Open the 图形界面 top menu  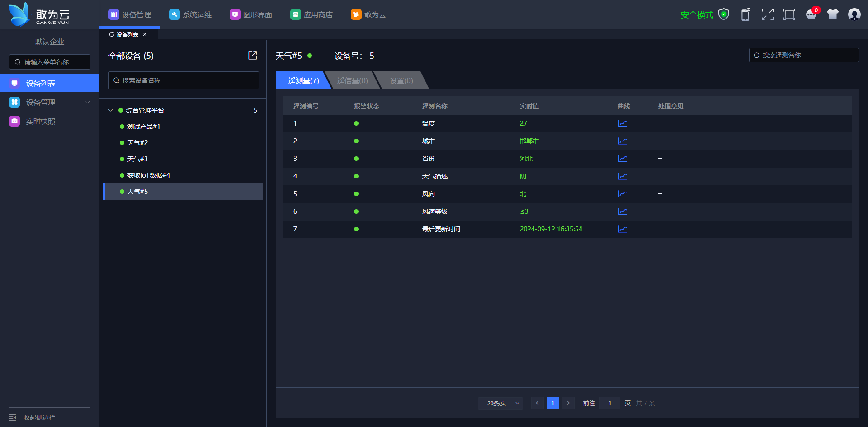point(251,14)
